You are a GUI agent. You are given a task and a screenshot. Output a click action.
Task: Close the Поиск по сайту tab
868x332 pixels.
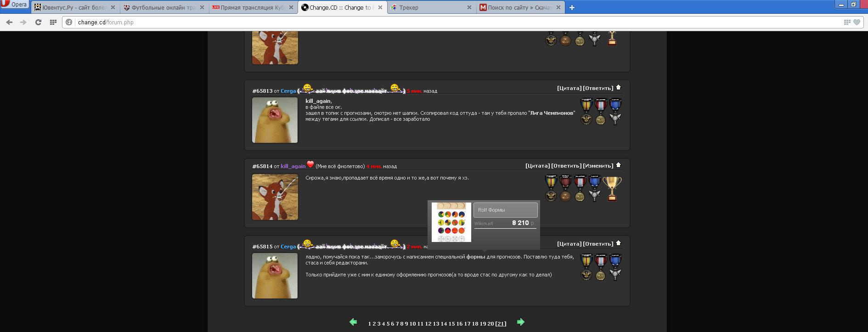(558, 7)
